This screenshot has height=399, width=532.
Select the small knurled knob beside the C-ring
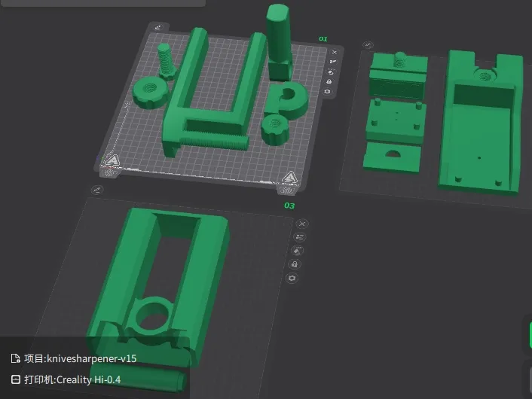[276, 129]
